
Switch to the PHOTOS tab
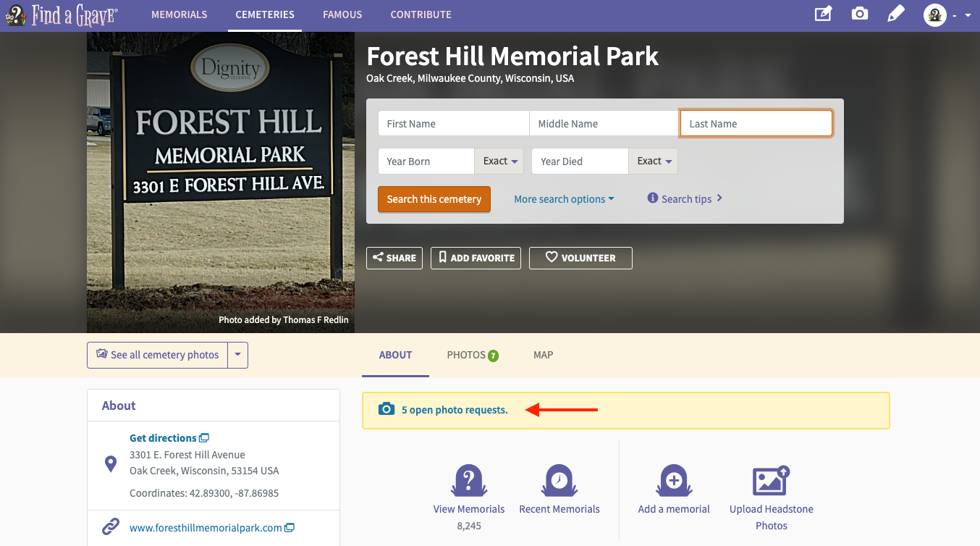[473, 355]
